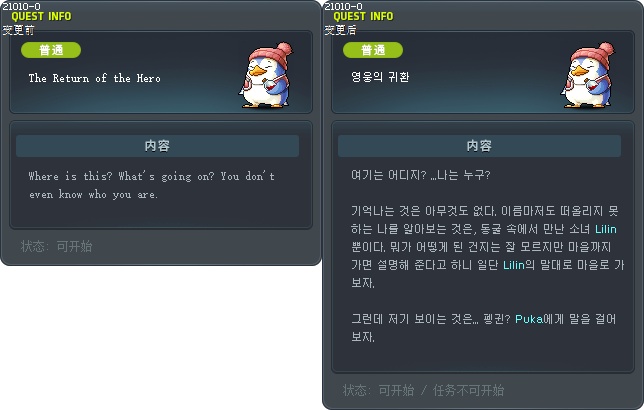The image size is (644, 410).
Task: Select the green 普通 badge in right panel
Action: point(373,50)
